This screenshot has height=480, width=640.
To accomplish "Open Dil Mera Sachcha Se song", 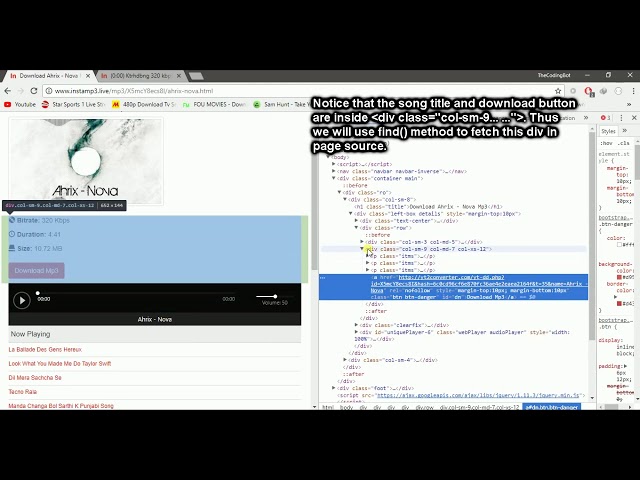I will (x=35, y=378).
